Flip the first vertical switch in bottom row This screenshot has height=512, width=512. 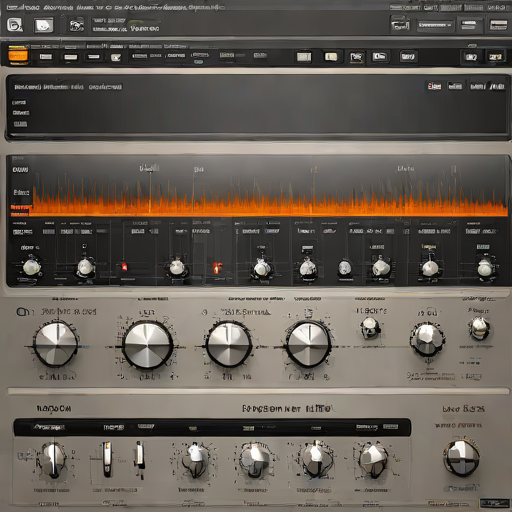point(107,459)
